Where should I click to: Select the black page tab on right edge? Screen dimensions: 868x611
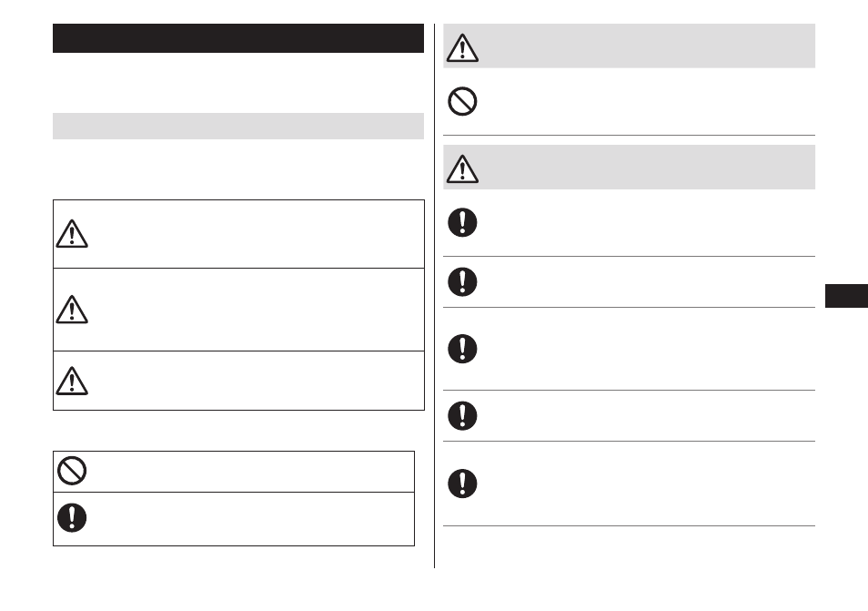tap(846, 296)
